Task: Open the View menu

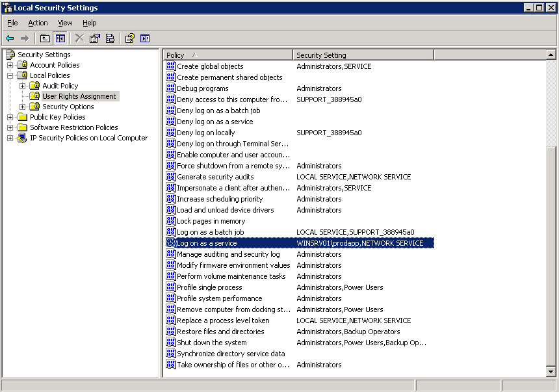Action: pyautogui.click(x=65, y=23)
